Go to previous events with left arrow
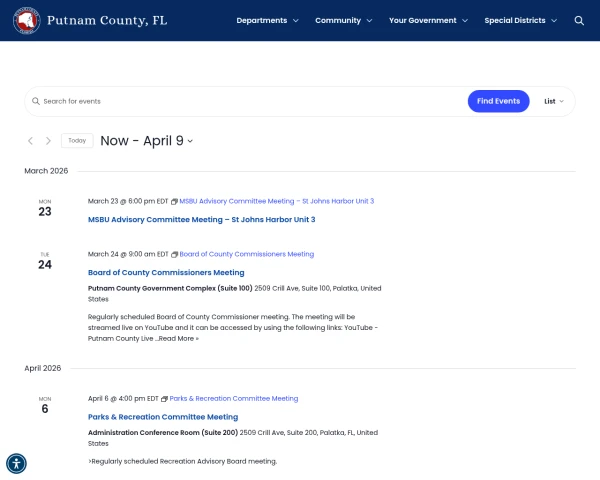This screenshot has height=480, width=600. pyautogui.click(x=30, y=141)
